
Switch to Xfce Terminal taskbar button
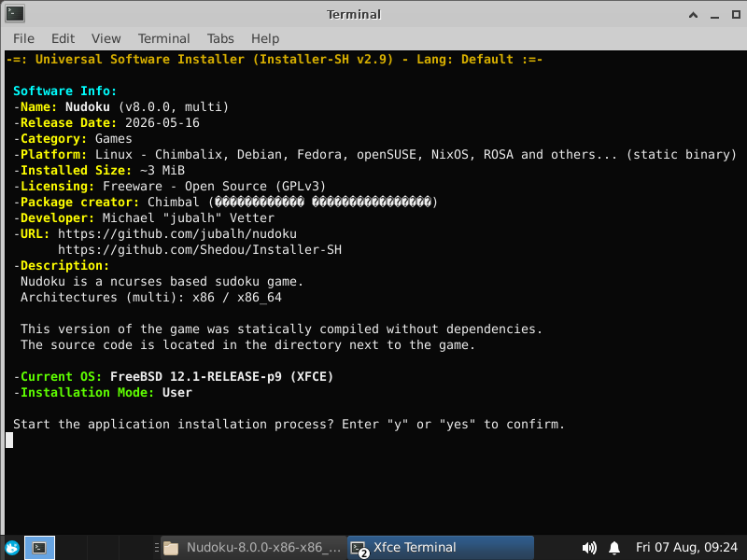pyautogui.click(x=441, y=548)
